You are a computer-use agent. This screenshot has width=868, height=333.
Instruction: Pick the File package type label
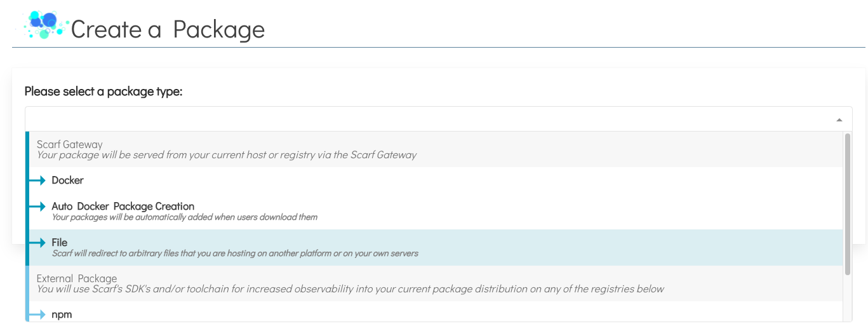click(60, 243)
